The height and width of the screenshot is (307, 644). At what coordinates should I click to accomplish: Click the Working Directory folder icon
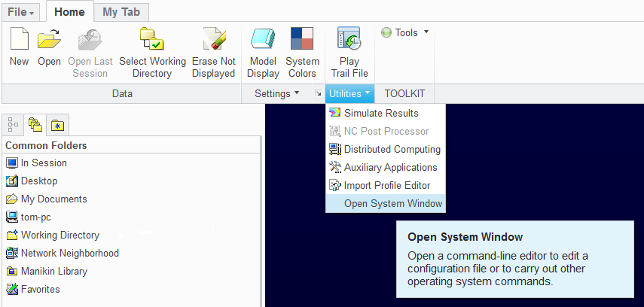[12, 236]
